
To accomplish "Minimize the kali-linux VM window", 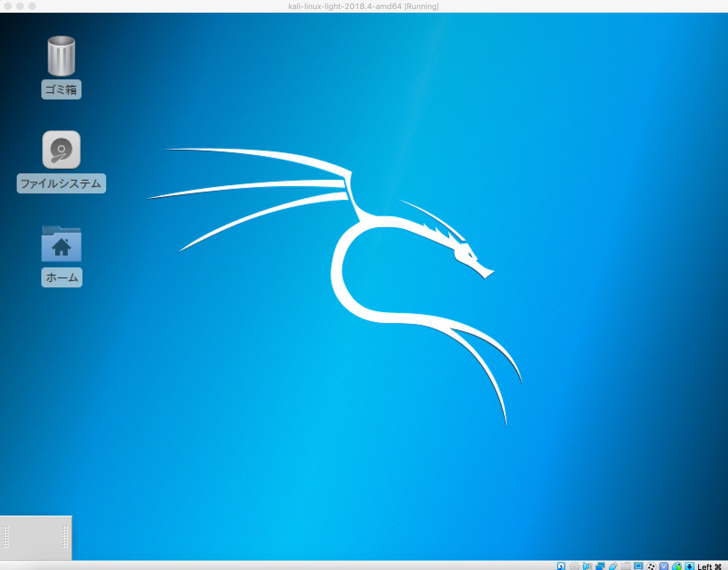I will click(20, 6).
